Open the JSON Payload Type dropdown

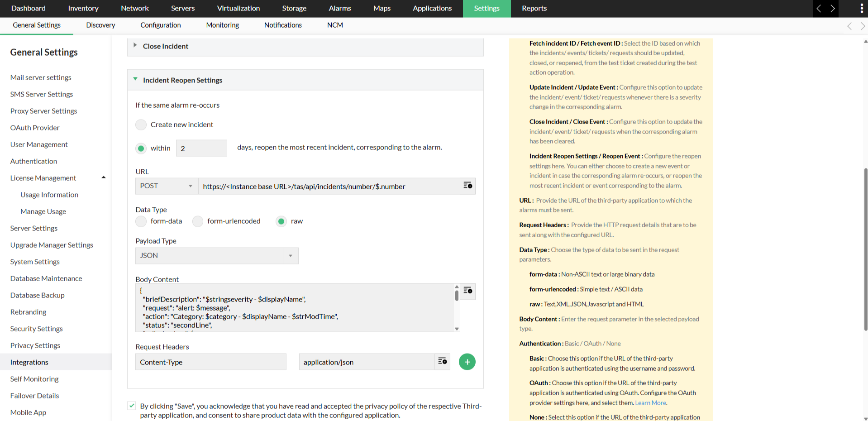[x=290, y=256]
